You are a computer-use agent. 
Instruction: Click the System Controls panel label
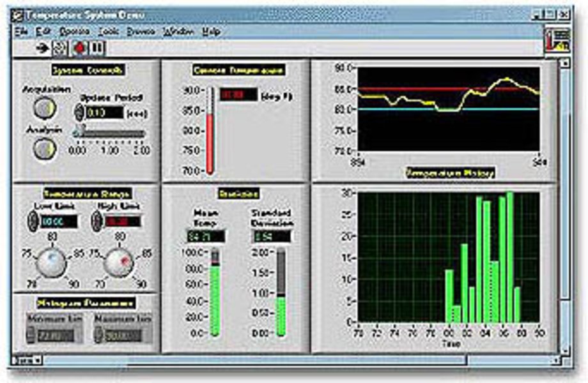(88, 70)
